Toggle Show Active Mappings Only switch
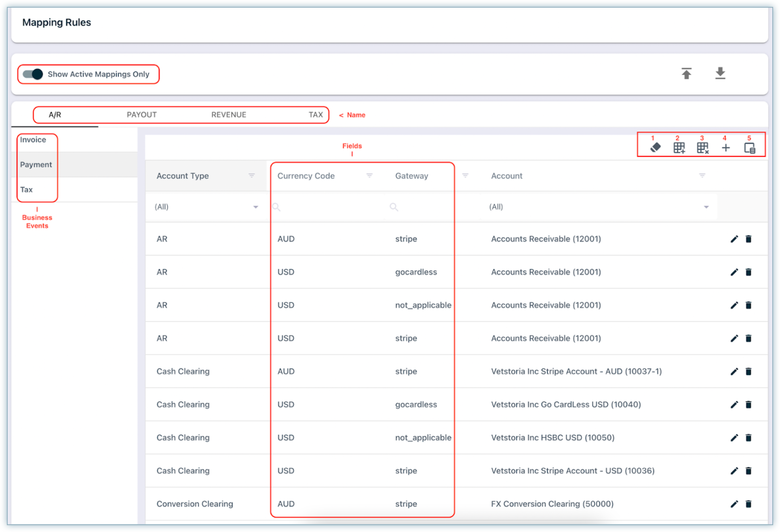The image size is (780, 532). coord(33,74)
